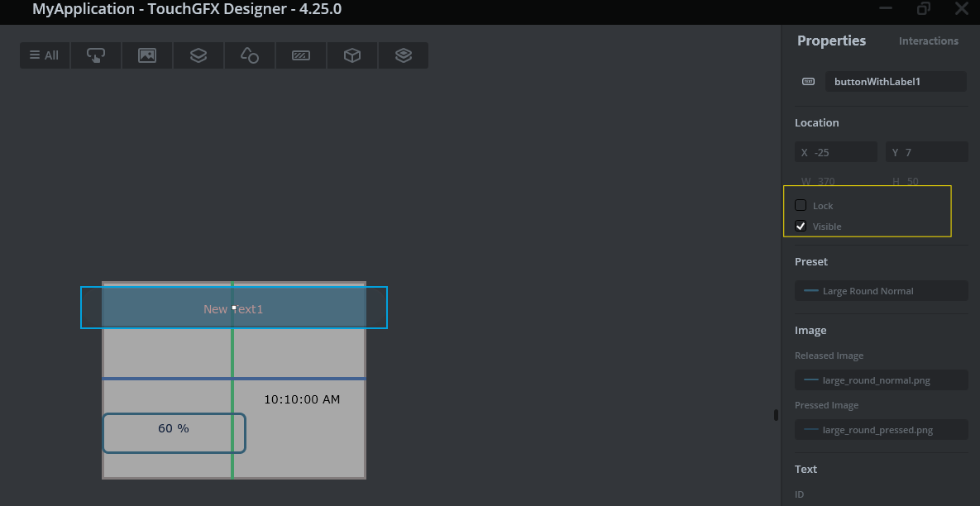980x506 pixels.
Task: Open the Miscellaneous widgets category
Action: [351, 55]
